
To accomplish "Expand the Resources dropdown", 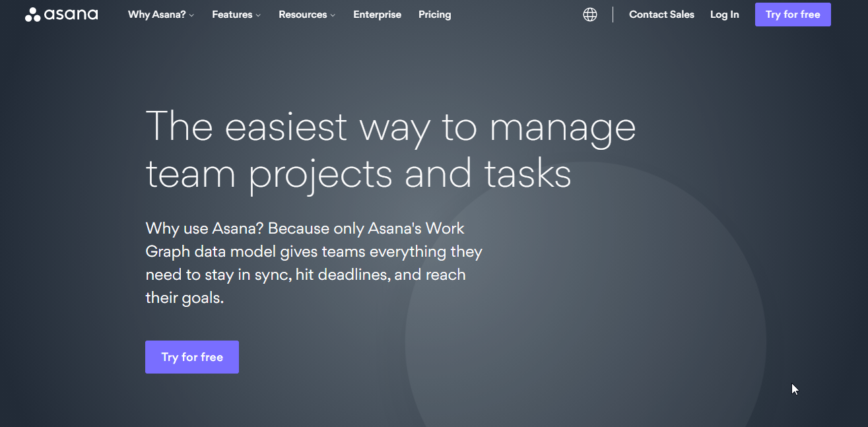I will tap(307, 15).
